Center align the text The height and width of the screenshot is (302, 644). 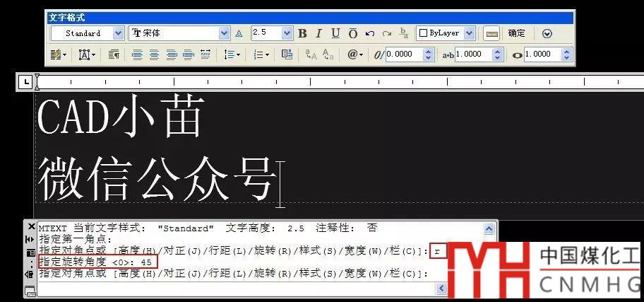click(154, 54)
